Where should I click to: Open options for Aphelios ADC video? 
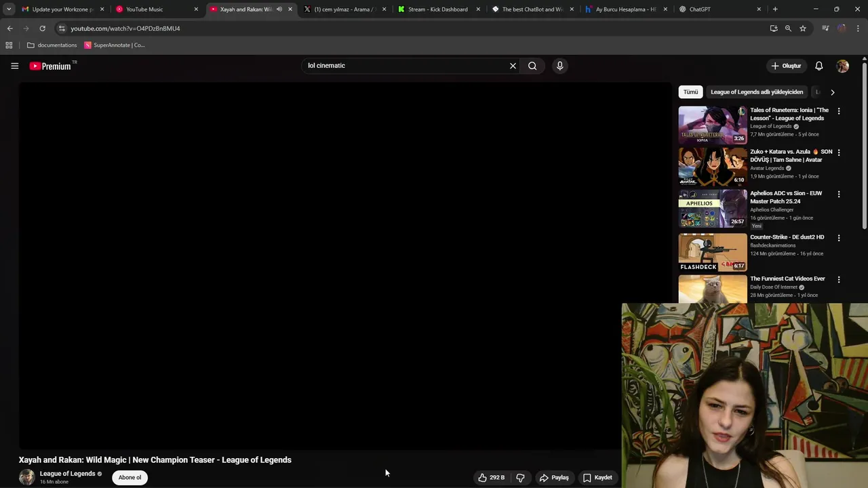(838, 195)
